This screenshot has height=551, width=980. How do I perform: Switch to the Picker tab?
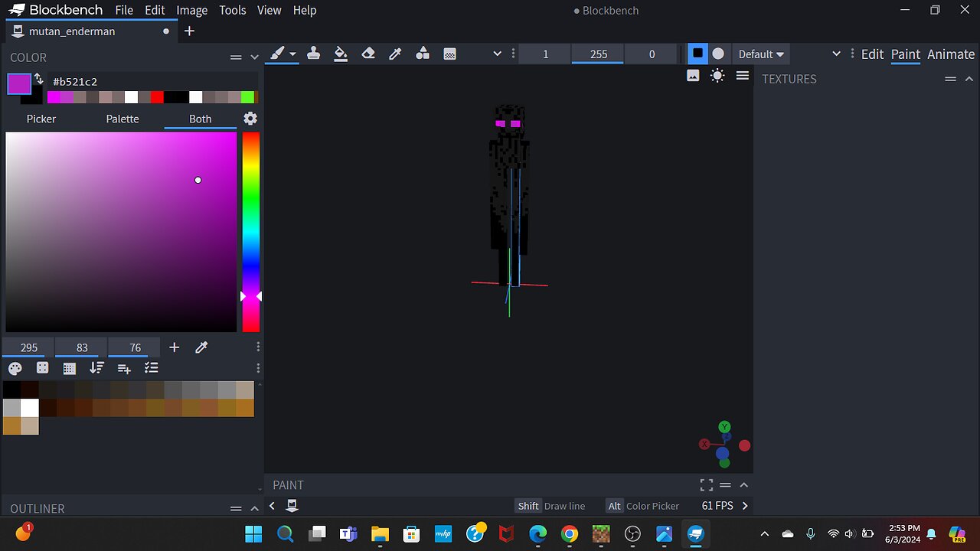(x=41, y=119)
